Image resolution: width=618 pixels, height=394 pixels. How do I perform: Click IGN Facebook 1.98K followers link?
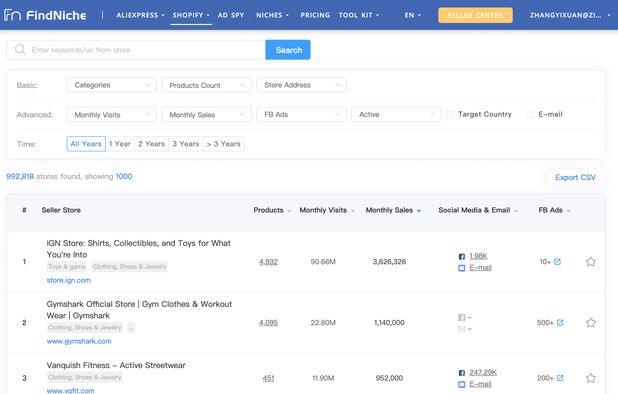[478, 256]
